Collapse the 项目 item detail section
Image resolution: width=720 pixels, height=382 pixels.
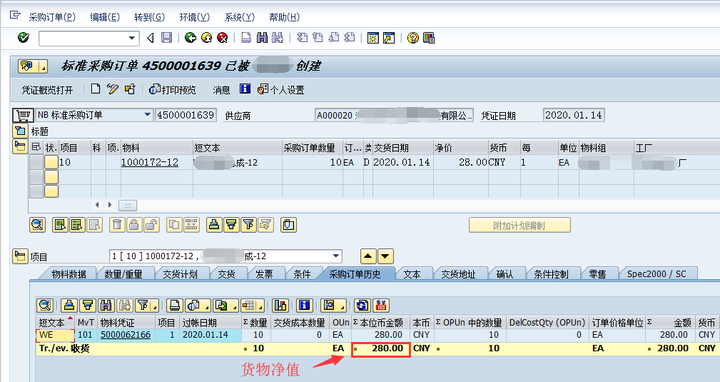[x=20, y=256]
